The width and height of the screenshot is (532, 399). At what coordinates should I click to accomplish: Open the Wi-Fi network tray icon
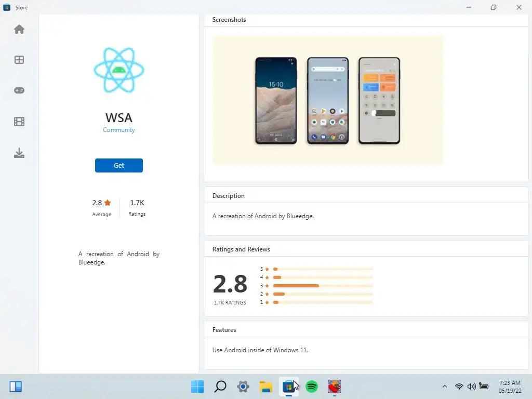459,387
